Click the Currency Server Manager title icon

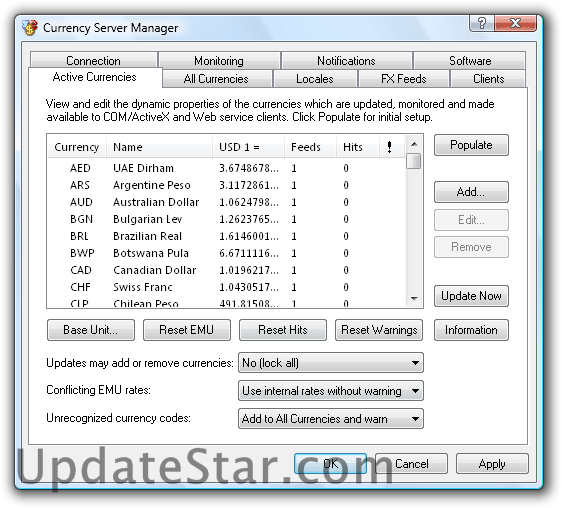coord(30,28)
